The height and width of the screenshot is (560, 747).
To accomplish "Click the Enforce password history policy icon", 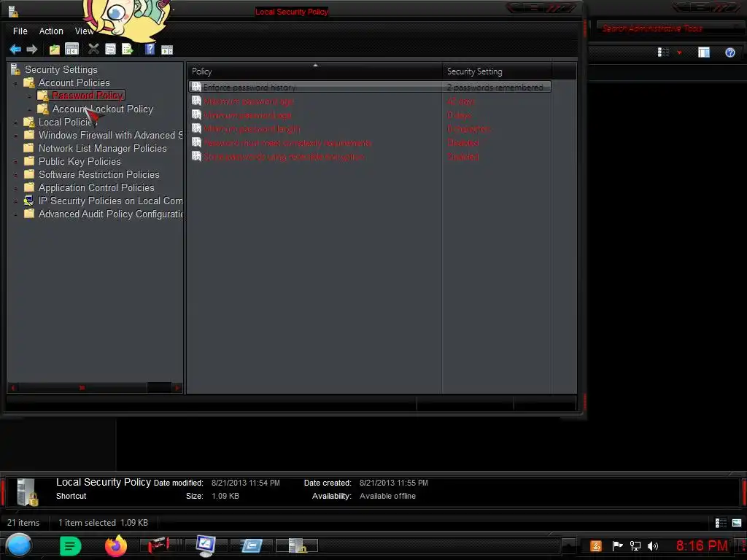I will (196, 87).
